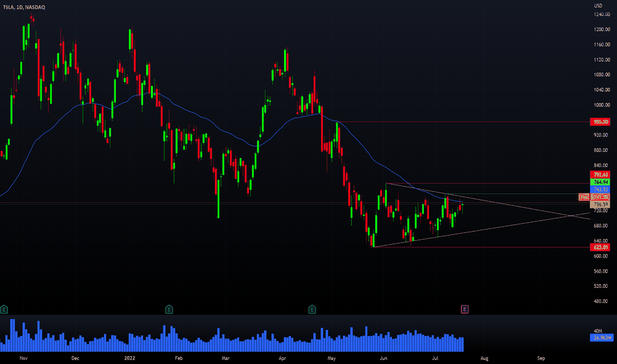This screenshot has height=364, width=617.
Task: Click the 40M volume axis label
Action: [x=598, y=331]
